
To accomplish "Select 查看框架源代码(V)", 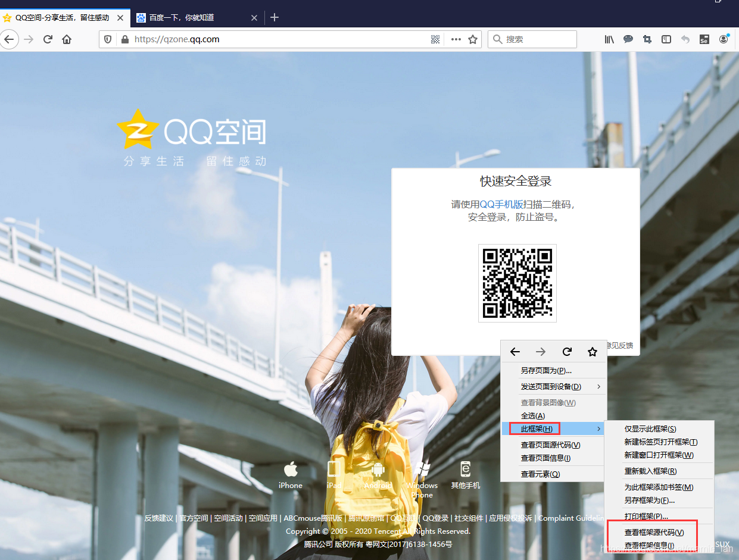I will tap(659, 533).
